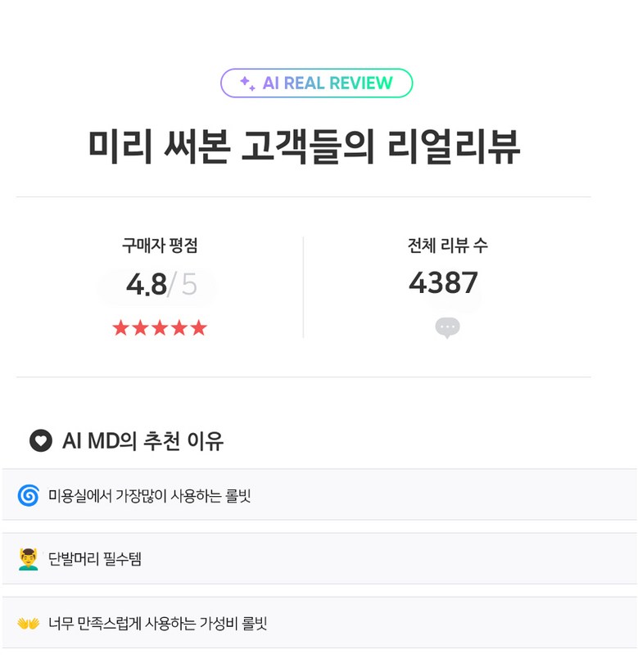Viewport: 638px width, 672px height.
Task: Click the 4.8/5 rating score
Action: tap(161, 285)
